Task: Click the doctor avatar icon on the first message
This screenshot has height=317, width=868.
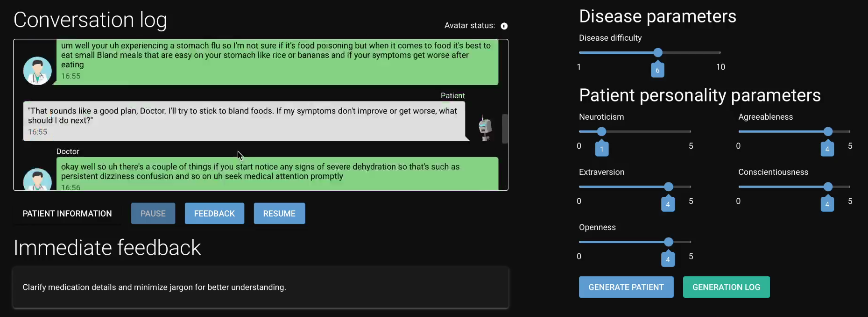Action: (37, 71)
